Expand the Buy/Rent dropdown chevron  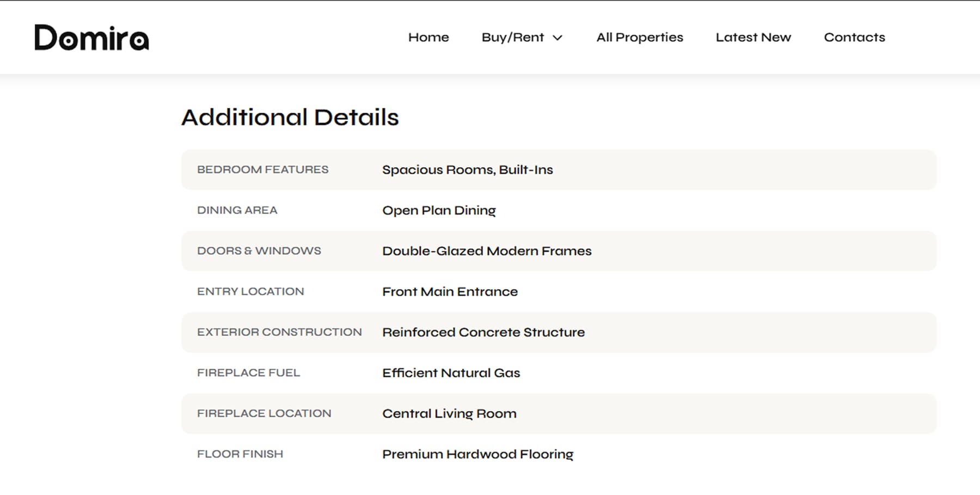click(558, 38)
